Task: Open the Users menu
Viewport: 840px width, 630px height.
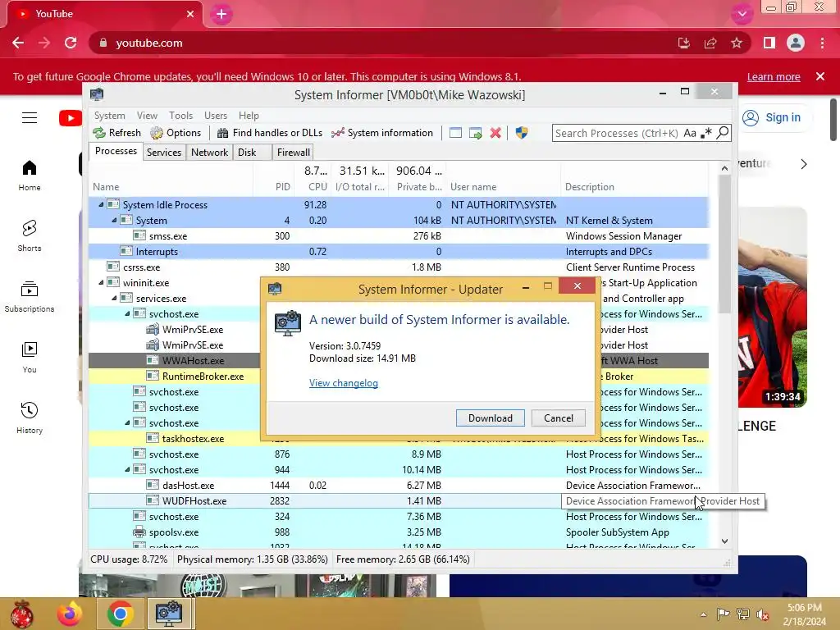Action: [x=216, y=116]
